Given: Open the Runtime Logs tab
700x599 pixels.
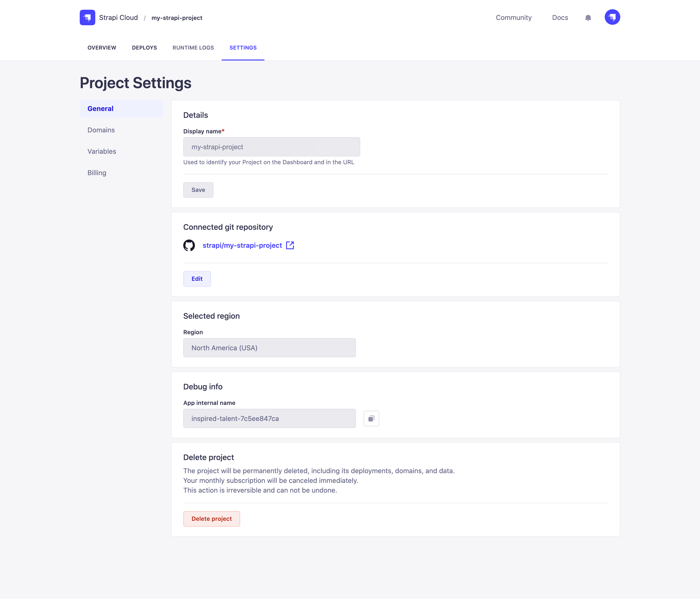Looking at the screenshot, I should [x=193, y=48].
